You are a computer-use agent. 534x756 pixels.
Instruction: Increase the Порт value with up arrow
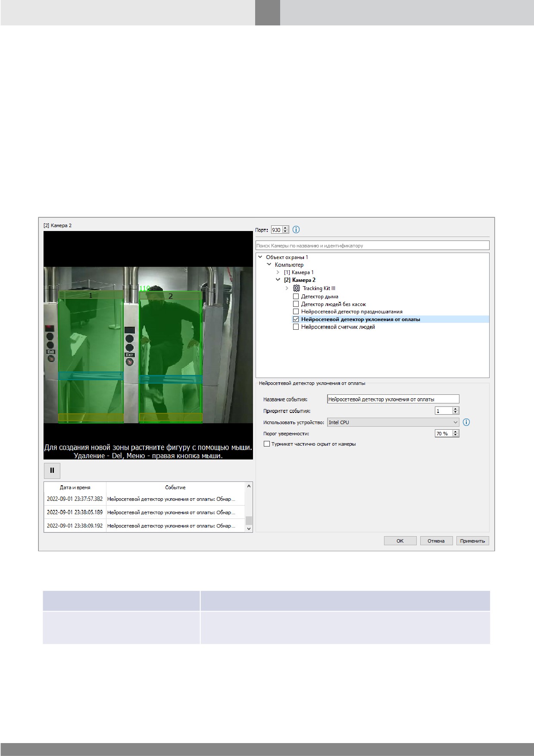[285, 228]
